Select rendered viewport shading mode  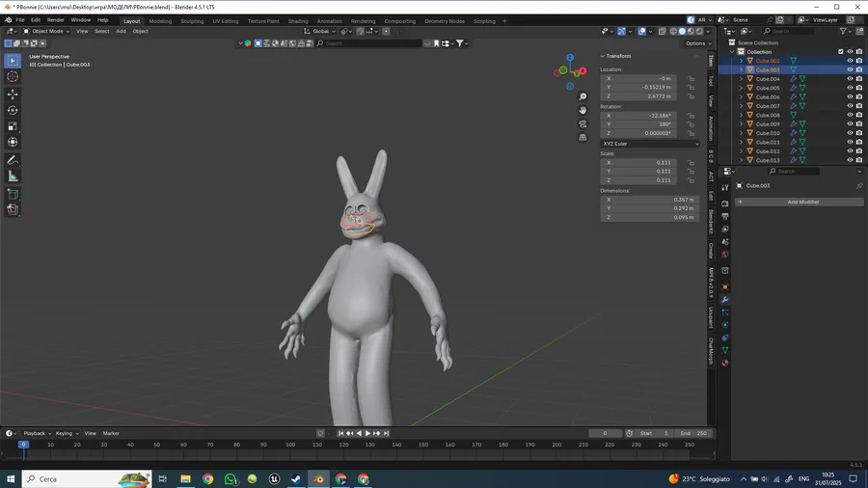pos(700,32)
